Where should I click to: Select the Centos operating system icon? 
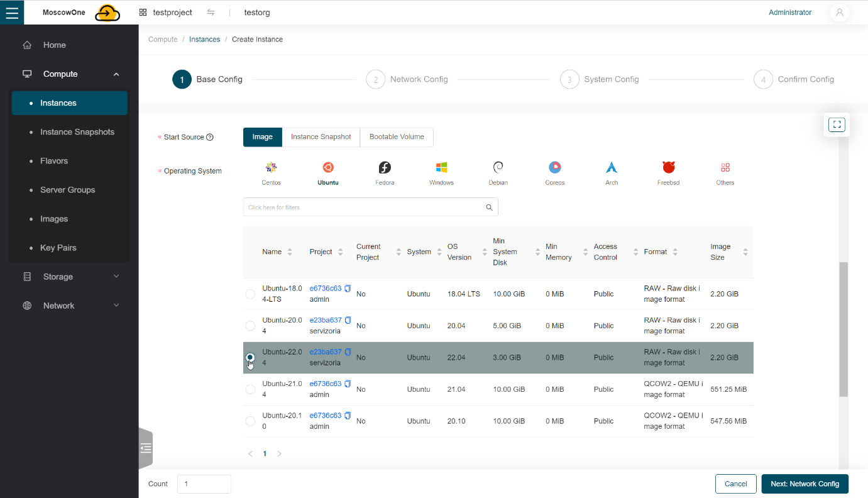click(271, 168)
